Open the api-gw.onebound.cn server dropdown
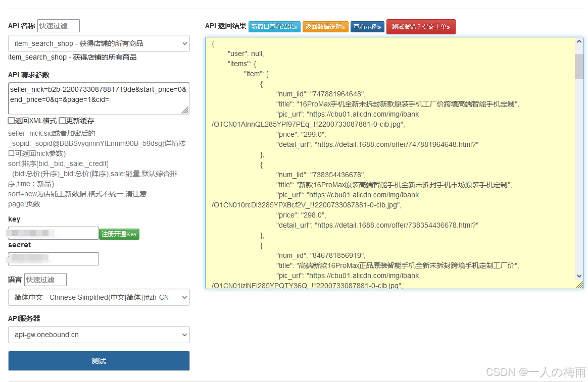The width and height of the screenshot is (588, 382). click(99, 335)
